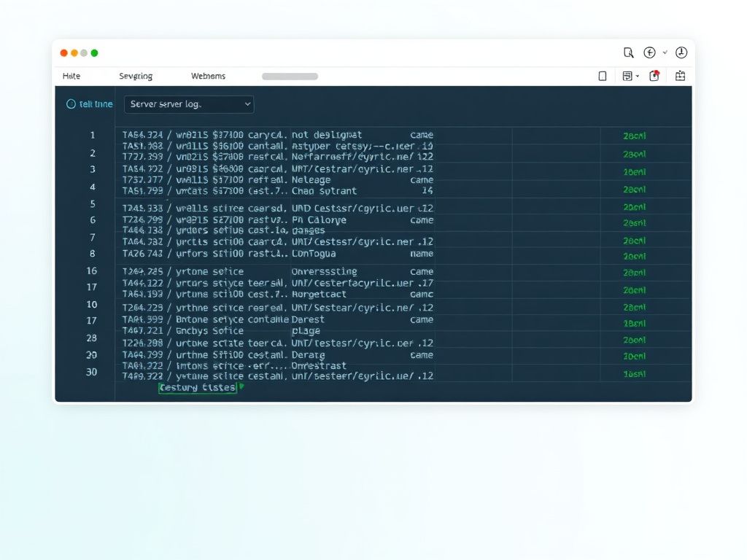Click log entry 'plage'

pyautogui.click(x=306, y=331)
